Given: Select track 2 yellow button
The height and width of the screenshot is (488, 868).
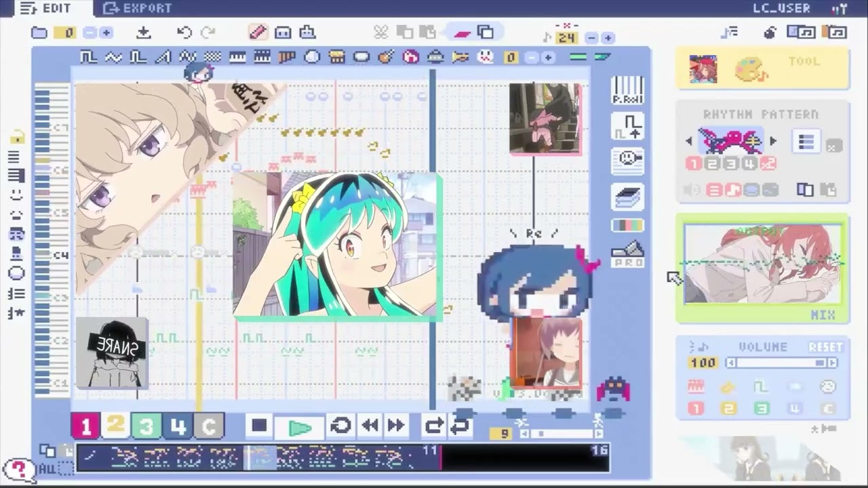Looking at the screenshot, I should coord(116,426).
